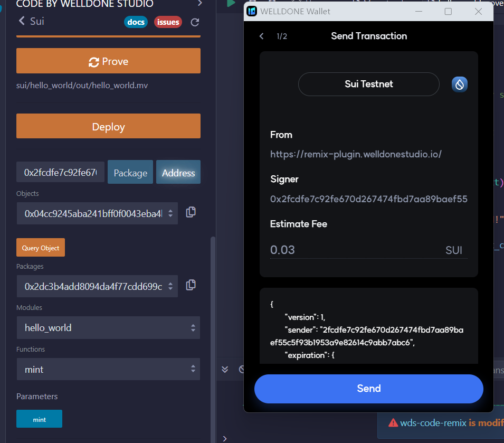Click the green run play icon

pos(231,3)
